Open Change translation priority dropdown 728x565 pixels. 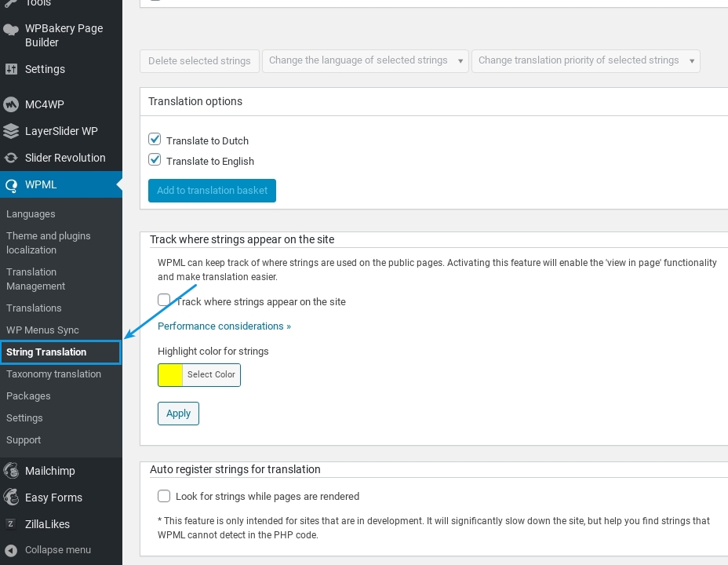pyautogui.click(x=585, y=60)
